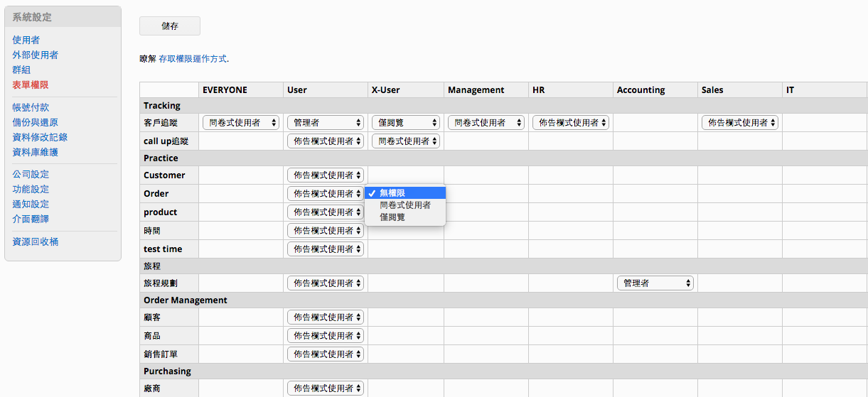
Task: Expand Customer row User permission dropdown
Action: (326, 175)
